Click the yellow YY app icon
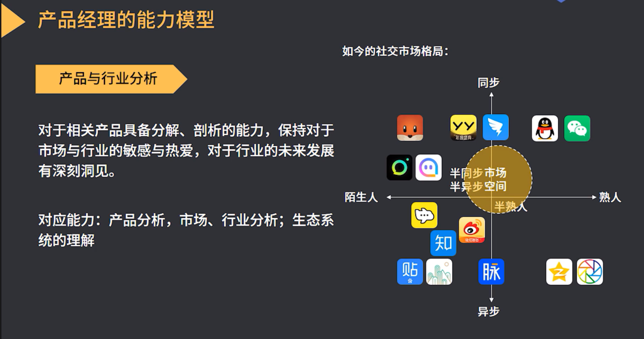Image resolution: width=644 pixels, height=339 pixels. 463,128
